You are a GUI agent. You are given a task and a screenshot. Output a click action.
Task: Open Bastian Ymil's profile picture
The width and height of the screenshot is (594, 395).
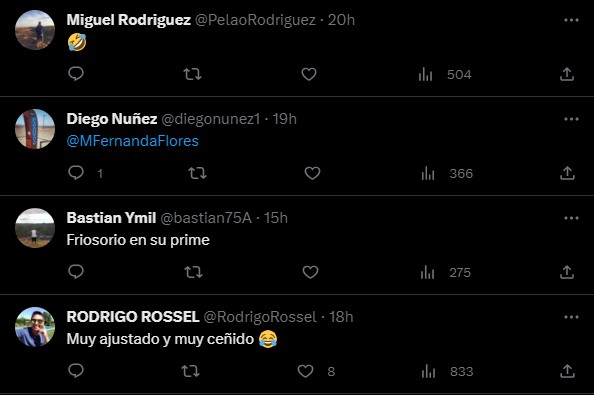click(x=35, y=228)
